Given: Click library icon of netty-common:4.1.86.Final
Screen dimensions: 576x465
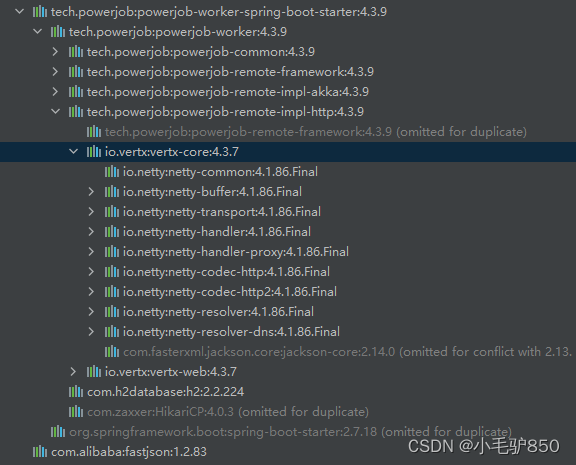Looking at the screenshot, I should coord(112,172).
